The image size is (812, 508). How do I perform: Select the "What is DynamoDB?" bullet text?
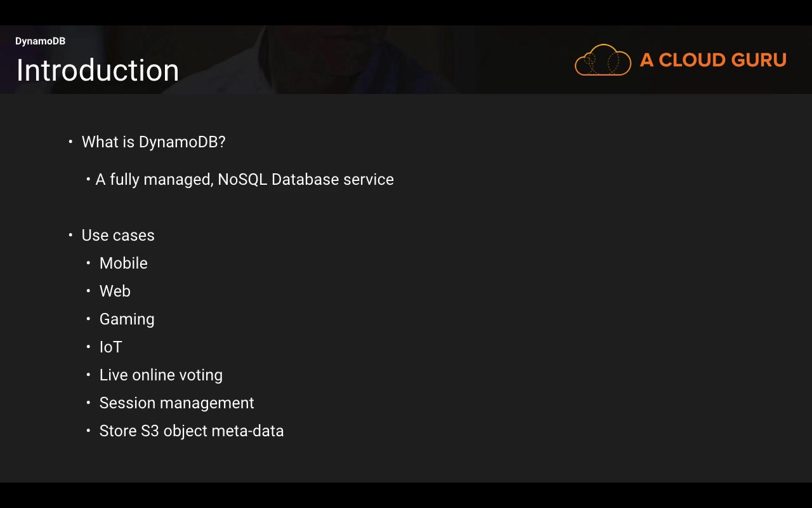(154, 142)
